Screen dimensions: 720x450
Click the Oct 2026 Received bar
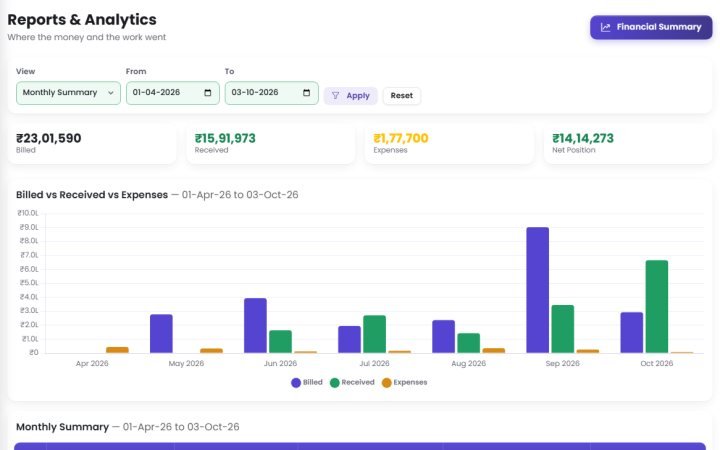[x=657, y=307]
